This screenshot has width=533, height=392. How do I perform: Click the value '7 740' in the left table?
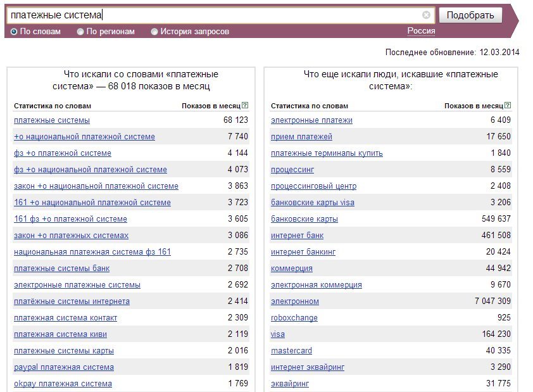(x=237, y=136)
